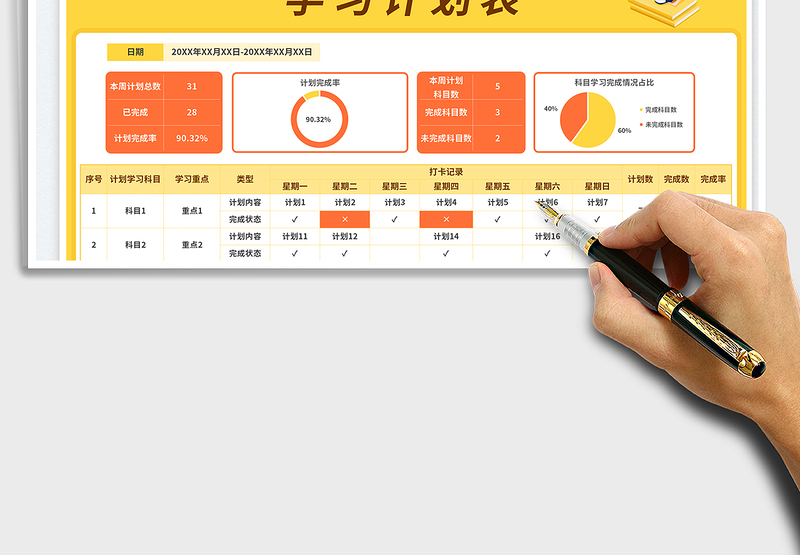This screenshot has height=555, width=800.
Task: Click the 本周计划总数 label cell
Action: point(135,87)
